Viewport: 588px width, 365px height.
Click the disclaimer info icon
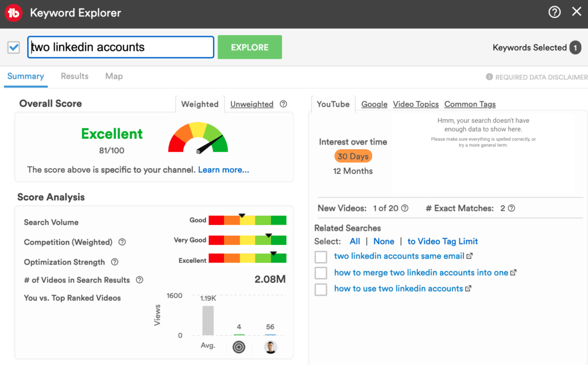coord(489,77)
